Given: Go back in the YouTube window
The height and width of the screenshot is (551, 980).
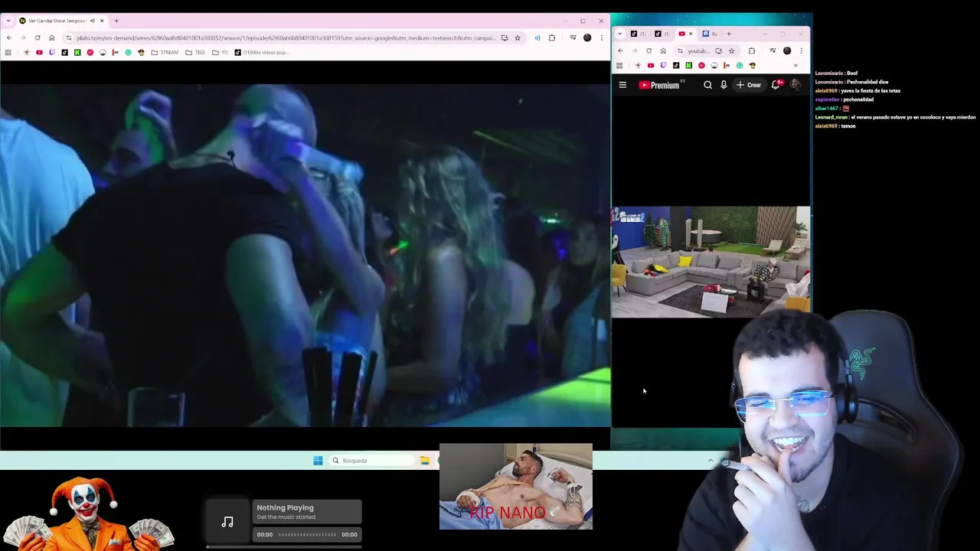Looking at the screenshot, I should tap(620, 51).
